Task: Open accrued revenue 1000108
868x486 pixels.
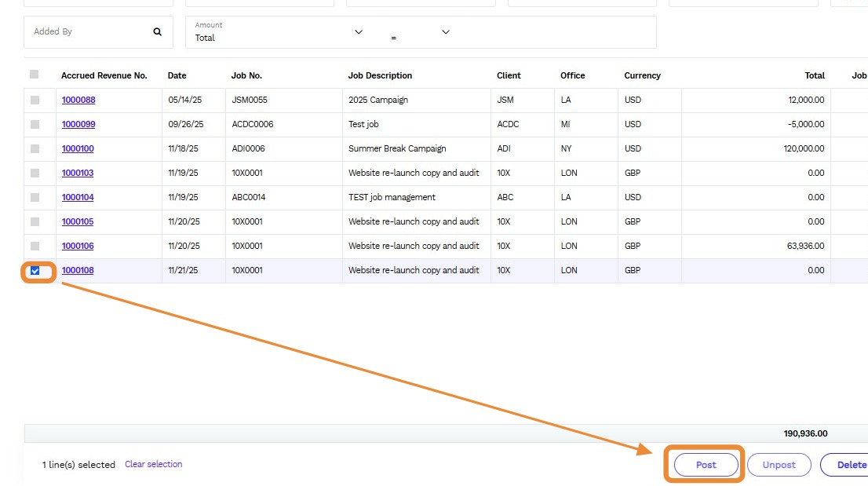Action: [x=78, y=271]
